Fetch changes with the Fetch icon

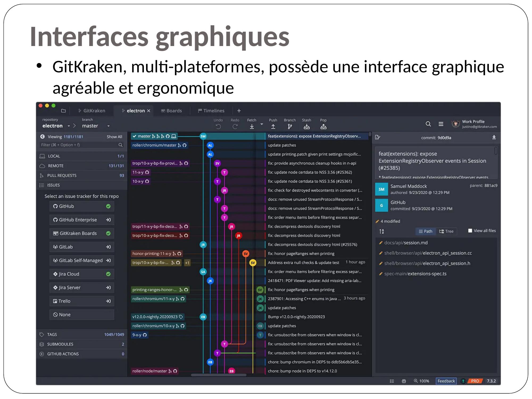(x=252, y=127)
